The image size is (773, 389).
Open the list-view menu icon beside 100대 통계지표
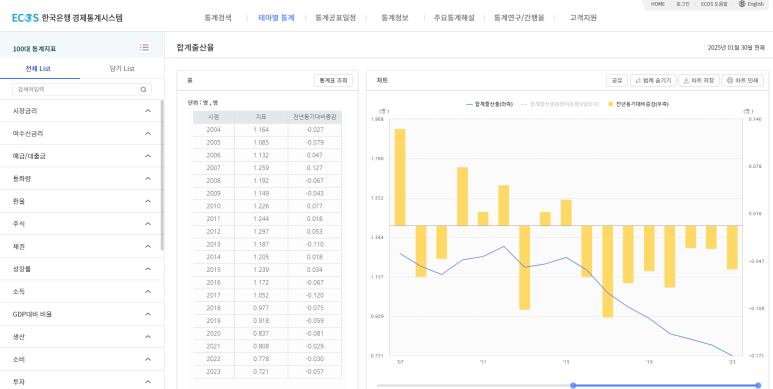point(144,48)
